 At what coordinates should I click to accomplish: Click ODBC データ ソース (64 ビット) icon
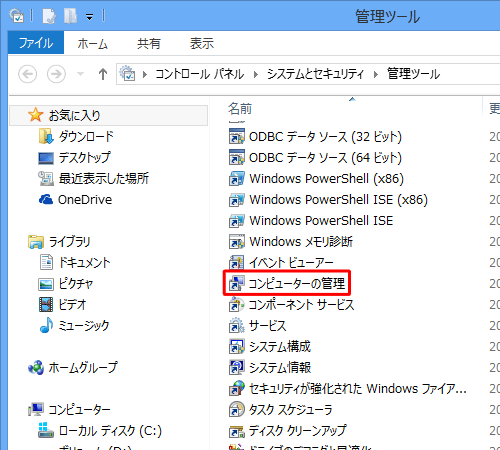click(x=237, y=157)
